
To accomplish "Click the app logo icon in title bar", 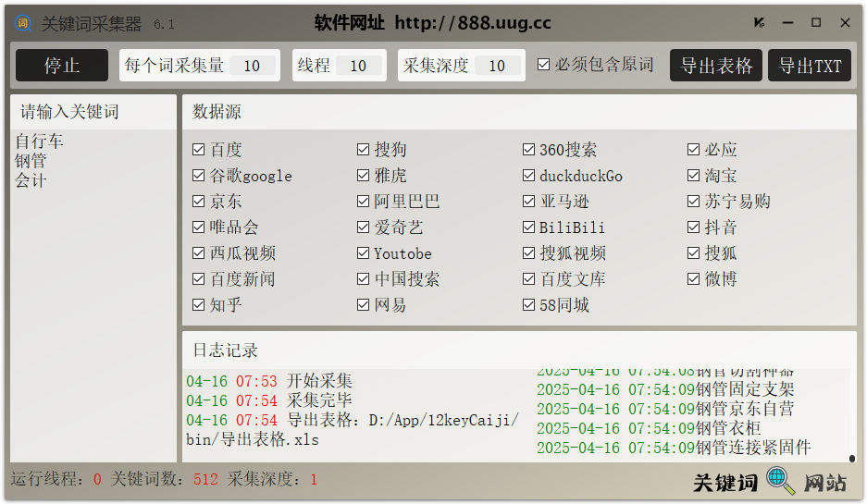I will click(23, 23).
